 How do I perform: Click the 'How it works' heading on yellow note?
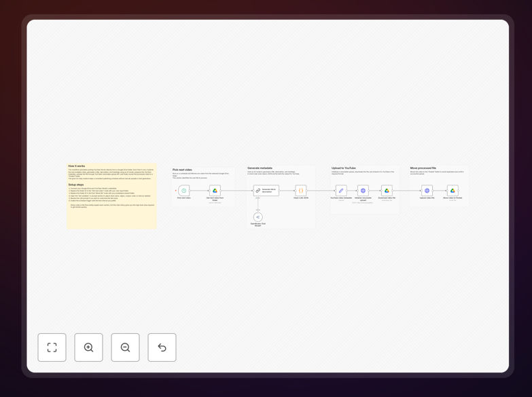(77, 166)
